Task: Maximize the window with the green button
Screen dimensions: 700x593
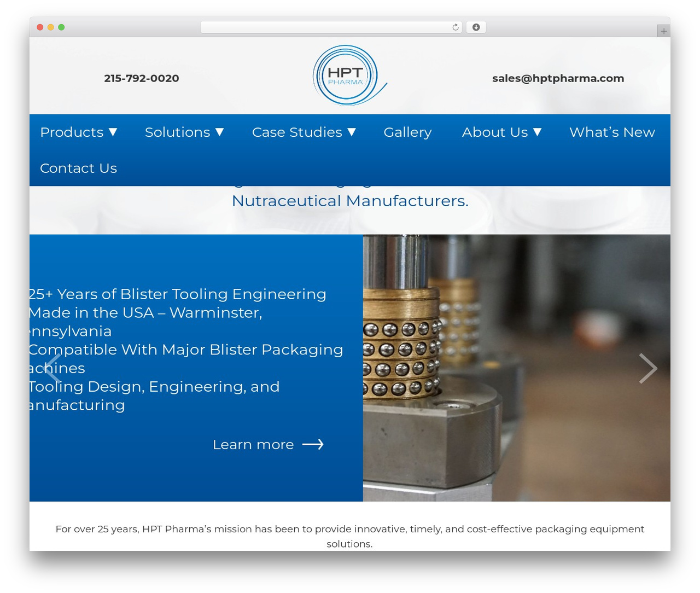Action: pyautogui.click(x=61, y=27)
